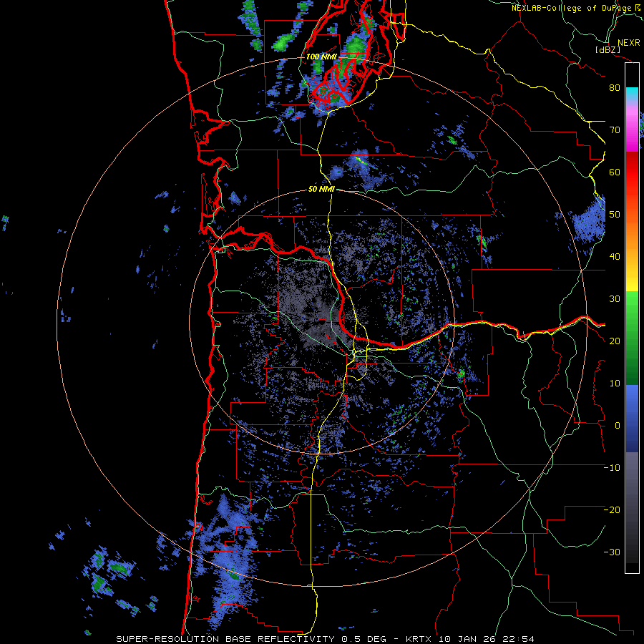Click the 30 value on the dBZ scale
Image resolution: width=644 pixels, height=644 pixels.
click(x=615, y=299)
